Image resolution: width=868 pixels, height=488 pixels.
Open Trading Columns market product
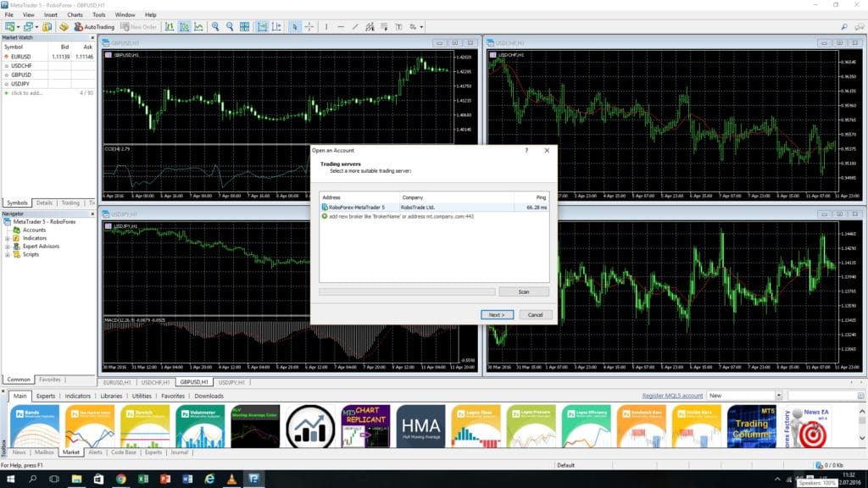751,426
